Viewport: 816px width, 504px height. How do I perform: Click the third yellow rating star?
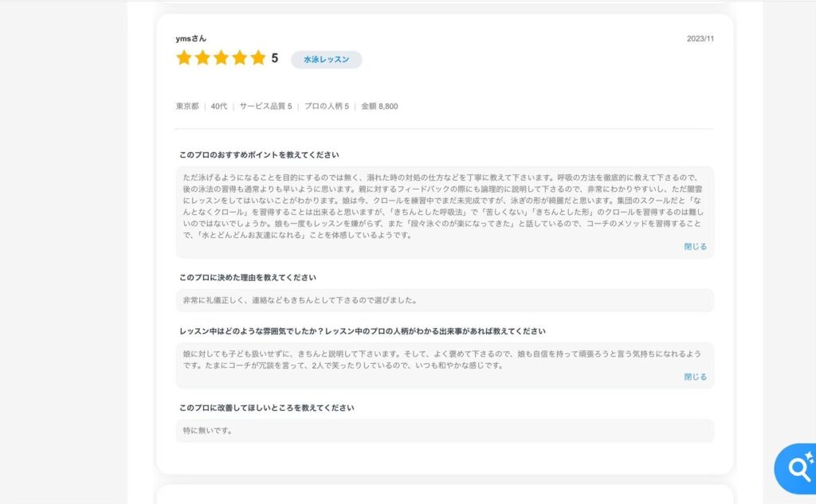(222, 58)
